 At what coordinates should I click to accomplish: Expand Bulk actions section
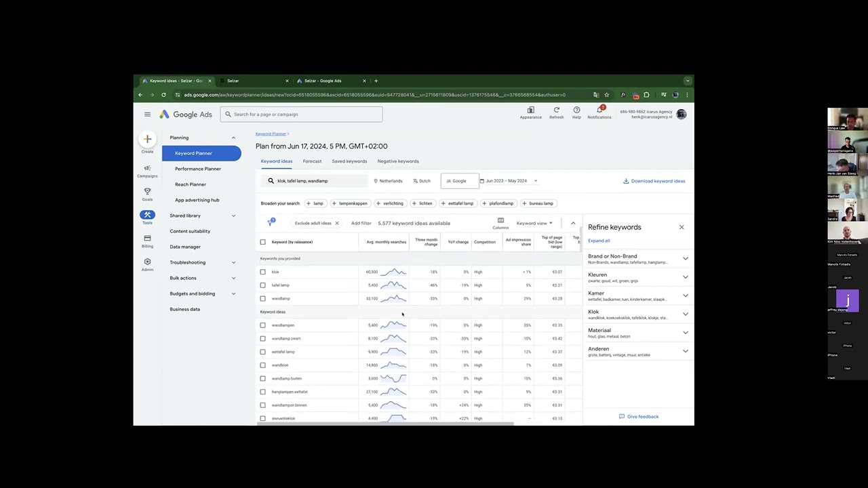(233, 278)
